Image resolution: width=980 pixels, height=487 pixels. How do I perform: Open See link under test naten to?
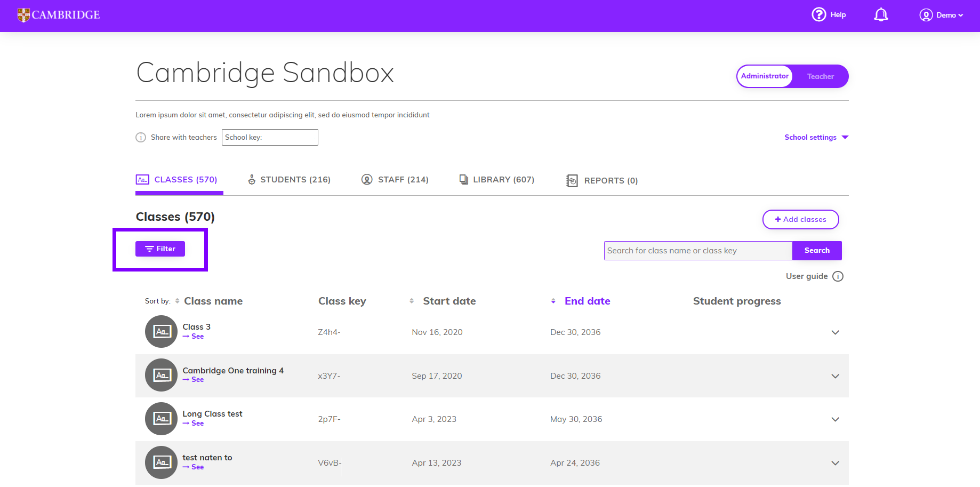(x=193, y=467)
